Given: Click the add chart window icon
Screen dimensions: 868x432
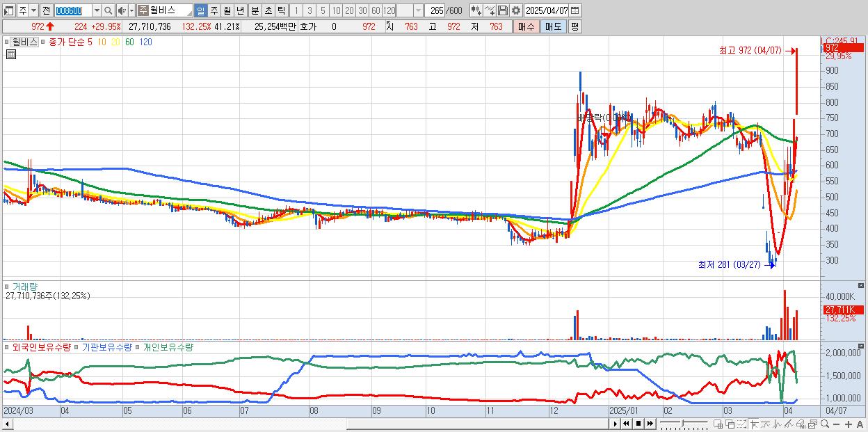Looking at the screenshot, I should [x=718, y=424].
